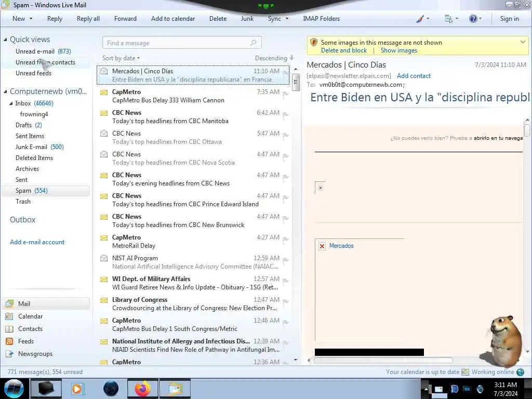Toggle flag on Library of Congress message
Screen dimensions: 532x399
pos(285,302)
